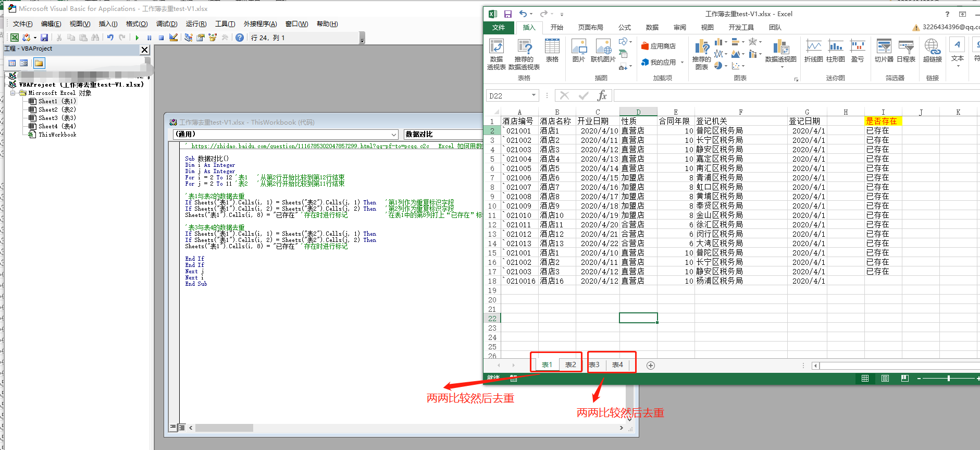Stop macro with Reset square icon

(162, 38)
